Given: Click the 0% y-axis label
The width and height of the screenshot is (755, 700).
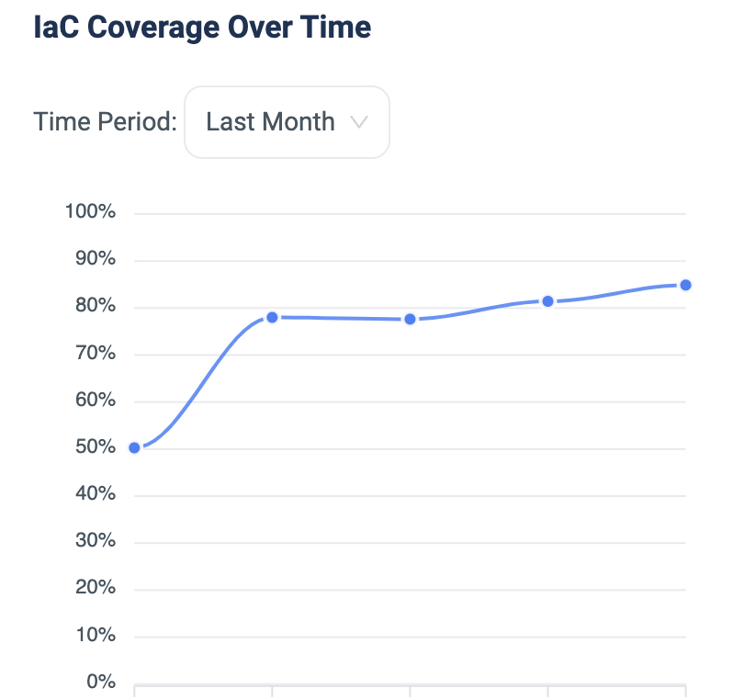Looking at the screenshot, I should click(x=99, y=682).
